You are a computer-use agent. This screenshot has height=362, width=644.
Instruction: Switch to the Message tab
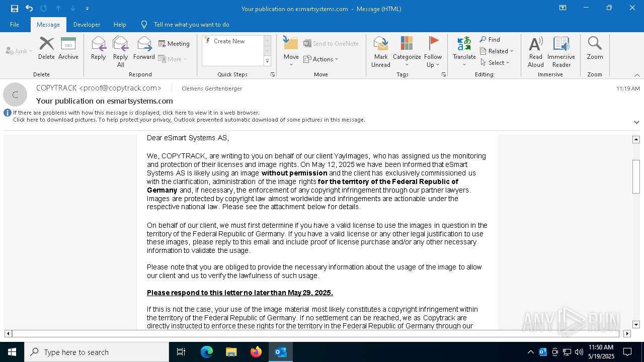[48, 24]
